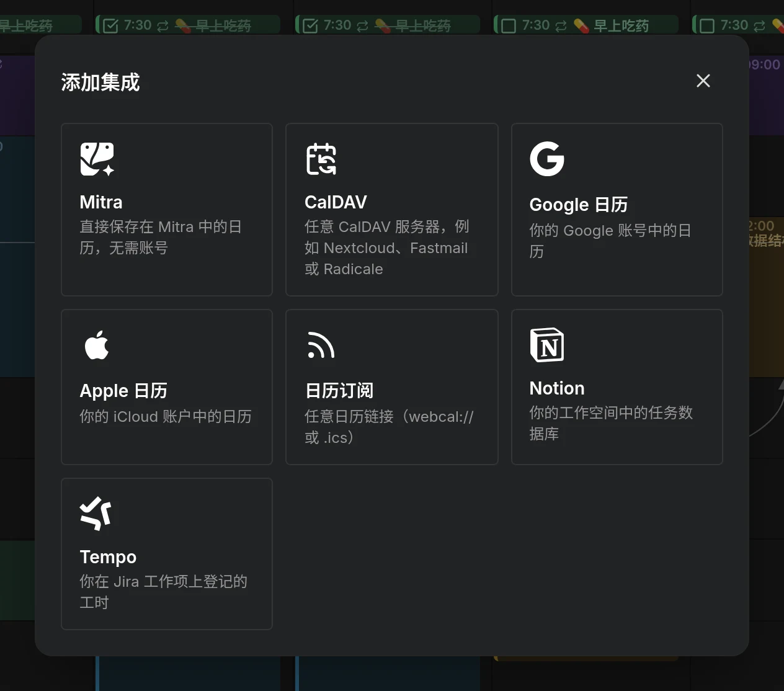Viewport: 784px width, 691px height.
Task: Click the text 你的 iCloud 账户中的日历
Action: (x=166, y=417)
